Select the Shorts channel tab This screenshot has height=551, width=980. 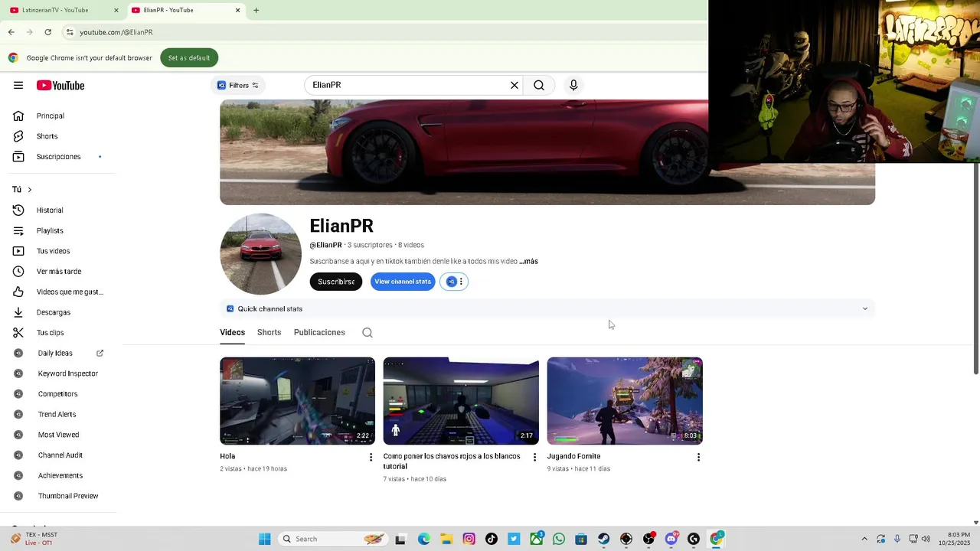[269, 332]
